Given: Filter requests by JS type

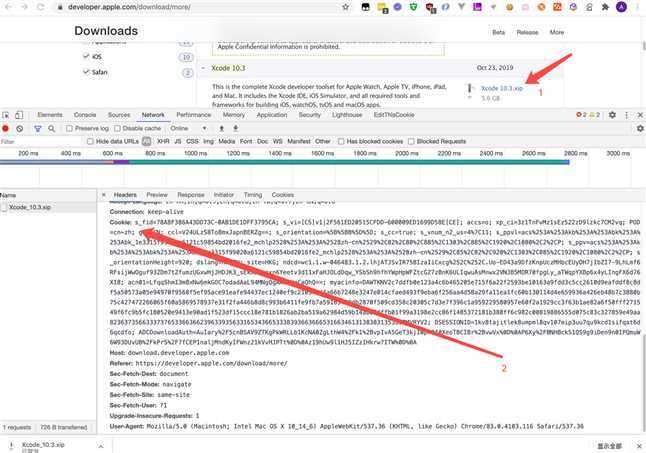Looking at the screenshot, I should pyautogui.click(x=178, y=141).
